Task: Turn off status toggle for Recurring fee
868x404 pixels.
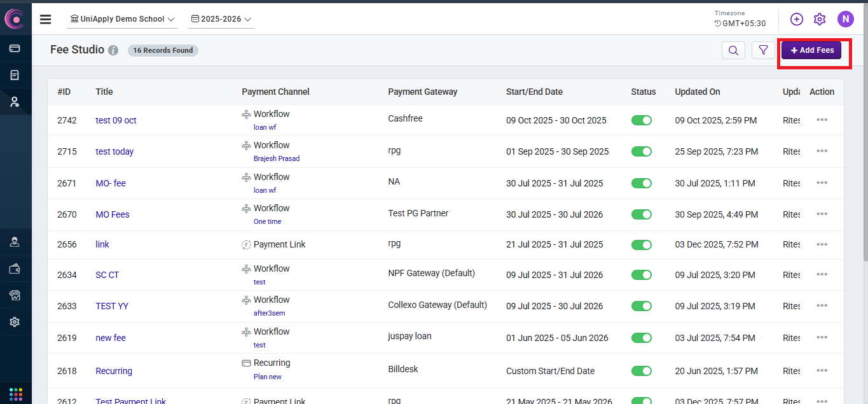Action: point(641,371)
